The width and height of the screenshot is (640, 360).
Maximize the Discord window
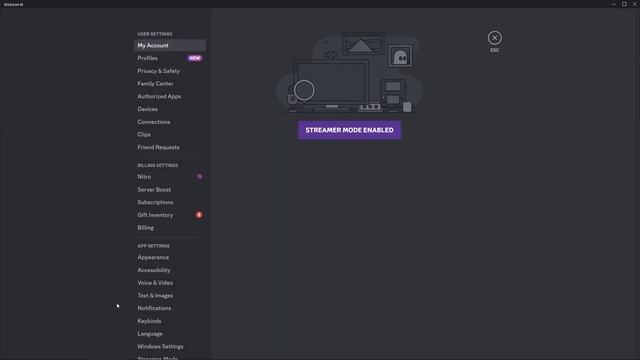tap(624, 4)
